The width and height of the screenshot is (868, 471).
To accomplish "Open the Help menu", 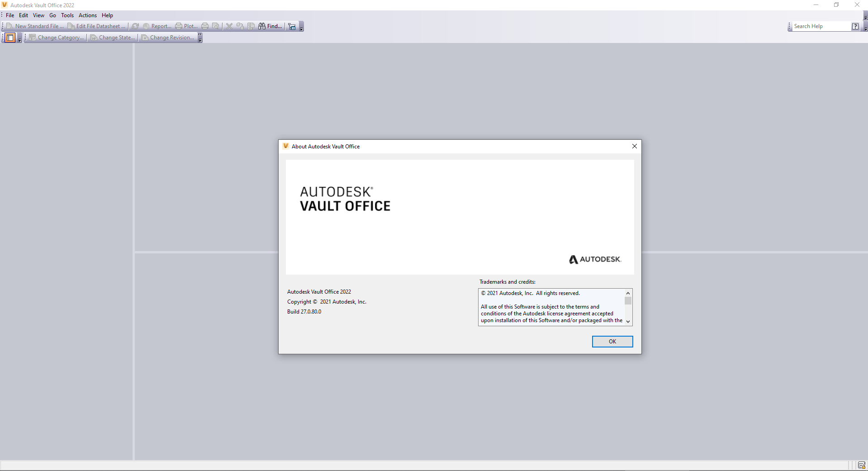I will [x=107, y=15].
